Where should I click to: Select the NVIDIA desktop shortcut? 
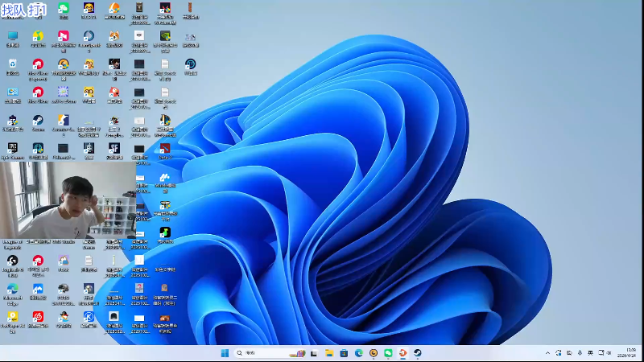click(164, 37)
